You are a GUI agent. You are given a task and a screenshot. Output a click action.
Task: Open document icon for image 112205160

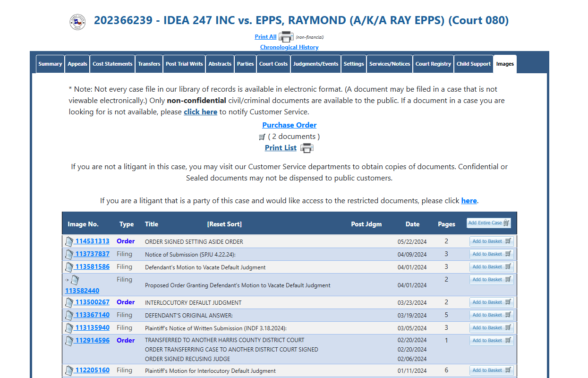pos(69,370)
